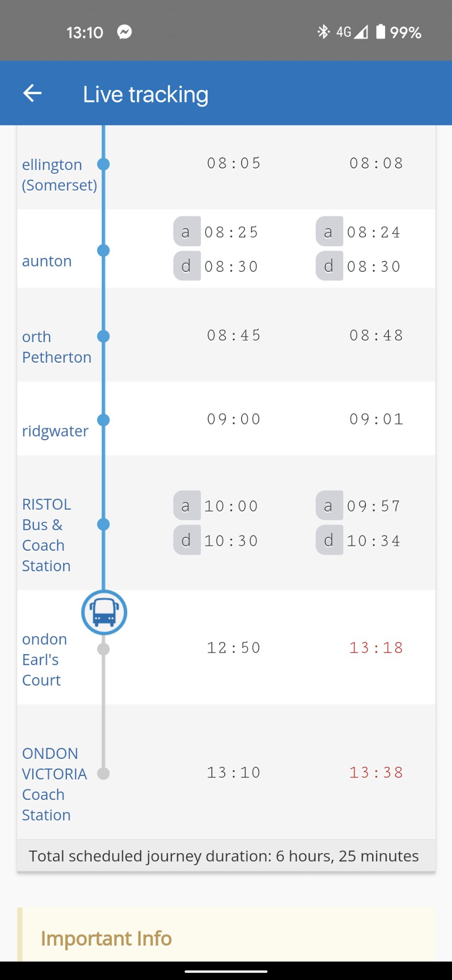Tap the blue bus location icon
The width and height of the screenshot is (452, 980).
tap(104, 612)
